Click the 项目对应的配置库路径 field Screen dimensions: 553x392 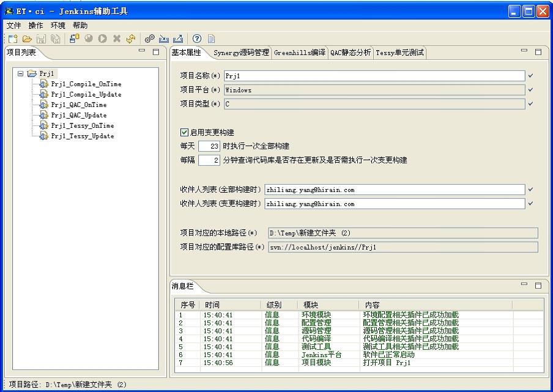[403, 247]
